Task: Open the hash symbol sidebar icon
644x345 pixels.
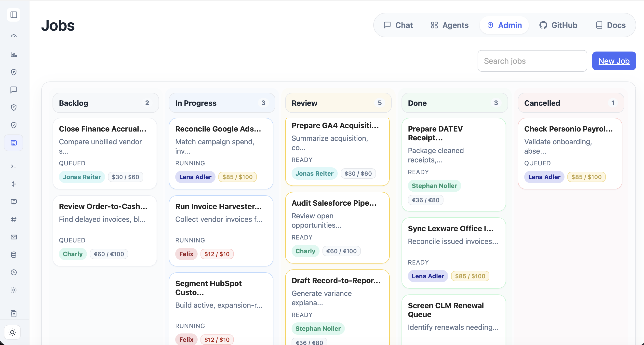Action: coord(14,219)
